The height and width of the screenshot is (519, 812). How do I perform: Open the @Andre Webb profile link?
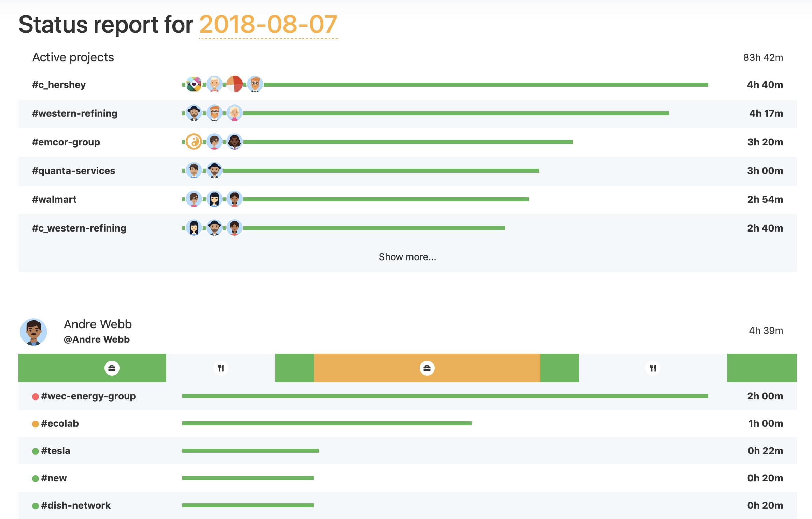[x=97, y=339]
